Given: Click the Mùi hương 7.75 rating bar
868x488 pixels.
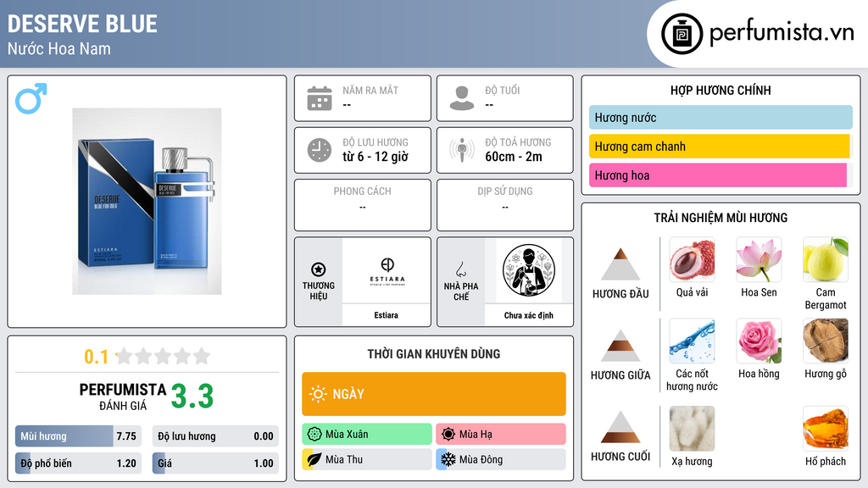Looking at the screenshot, I should [x=78, y=436].
